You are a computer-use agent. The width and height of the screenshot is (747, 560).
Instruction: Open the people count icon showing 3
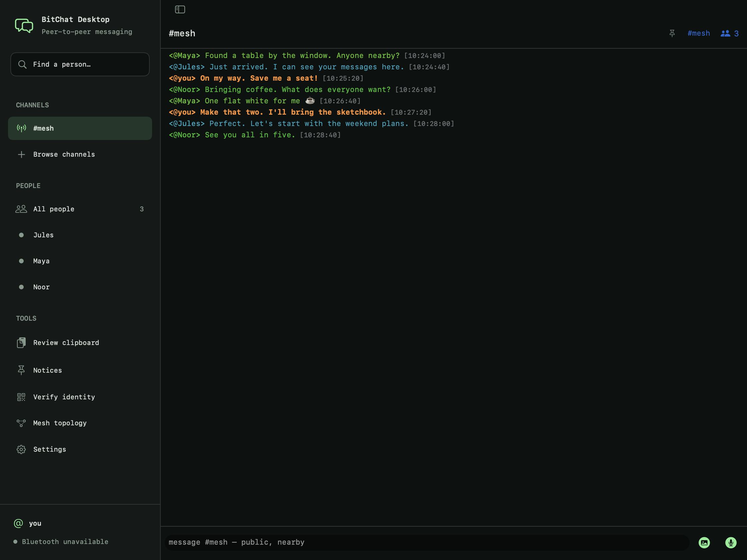pyautogui.click(x=729, y=33)
